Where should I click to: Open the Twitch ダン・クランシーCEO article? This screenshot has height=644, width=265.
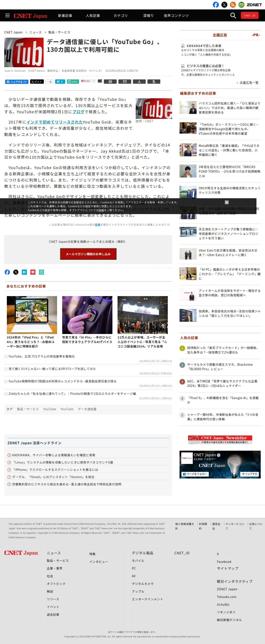click(x=229, y=129)
